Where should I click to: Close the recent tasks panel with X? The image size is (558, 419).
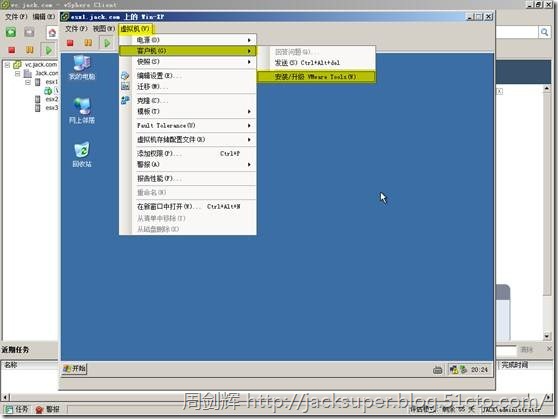(x=549, y=349)
